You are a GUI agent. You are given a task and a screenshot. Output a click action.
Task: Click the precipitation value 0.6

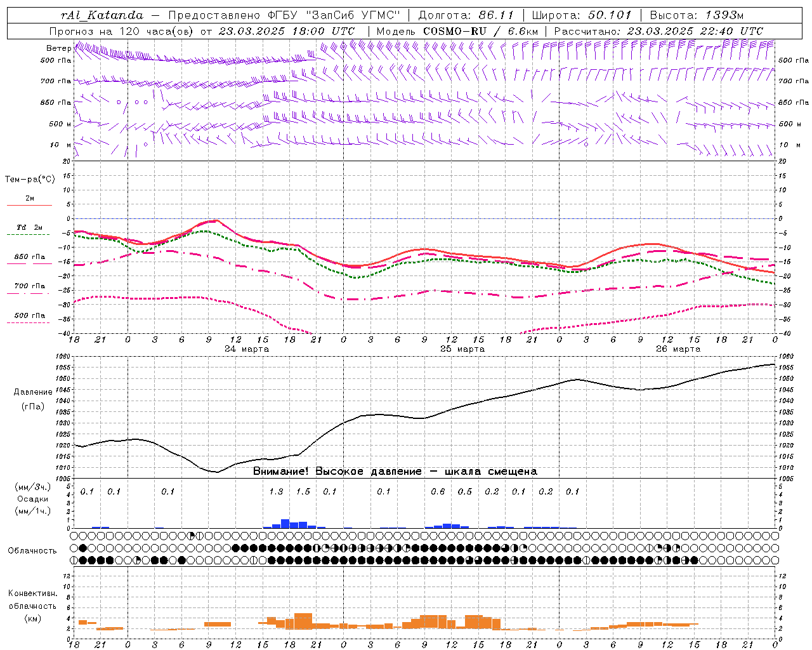point(438,491)
